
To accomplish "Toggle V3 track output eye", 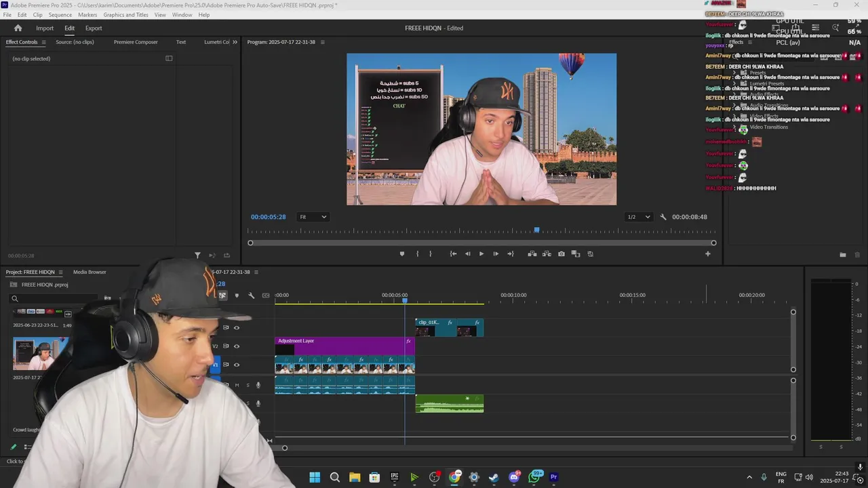I will [x=237, y=327].
